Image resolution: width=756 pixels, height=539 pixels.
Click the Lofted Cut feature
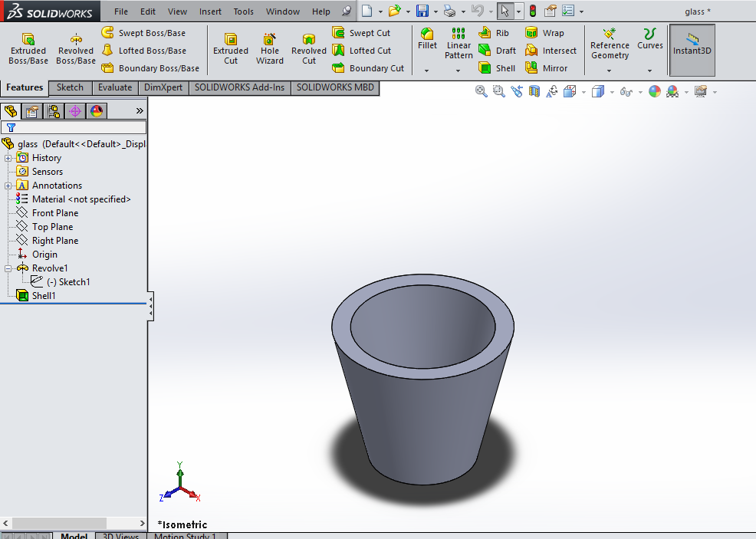point(362,51)
